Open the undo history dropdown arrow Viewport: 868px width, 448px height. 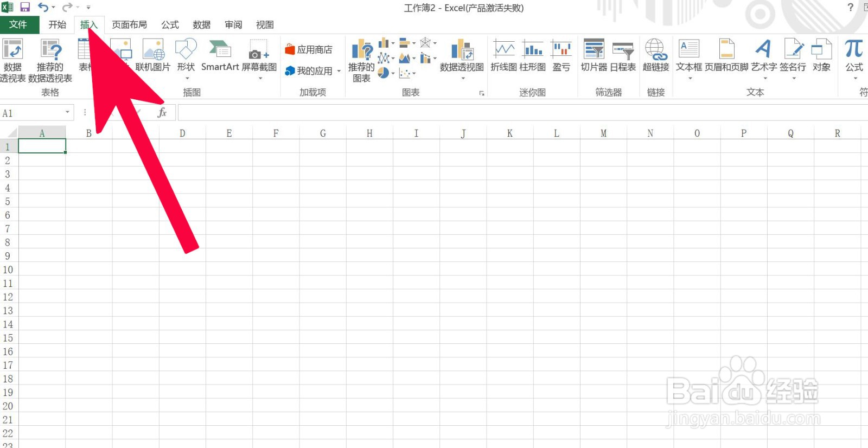coord(53,8)
